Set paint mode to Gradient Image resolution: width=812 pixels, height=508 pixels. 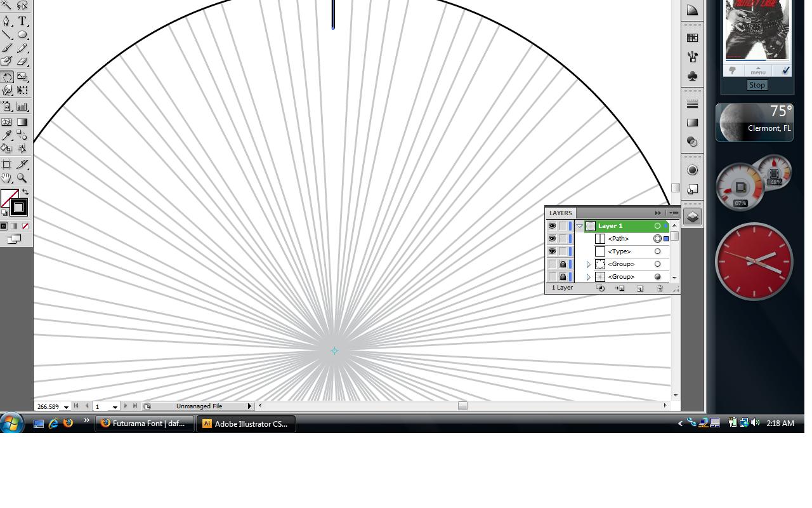click(15, 226)
